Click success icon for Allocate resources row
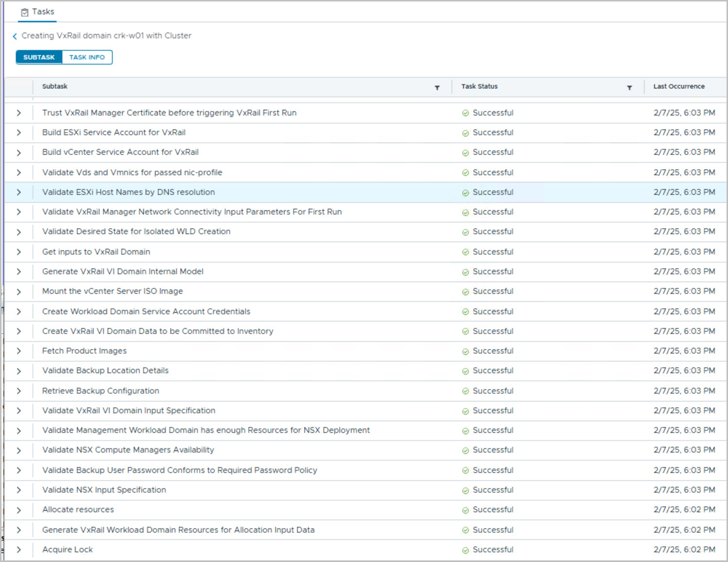This screenshot has height=562, width=728. click(465, 511)
